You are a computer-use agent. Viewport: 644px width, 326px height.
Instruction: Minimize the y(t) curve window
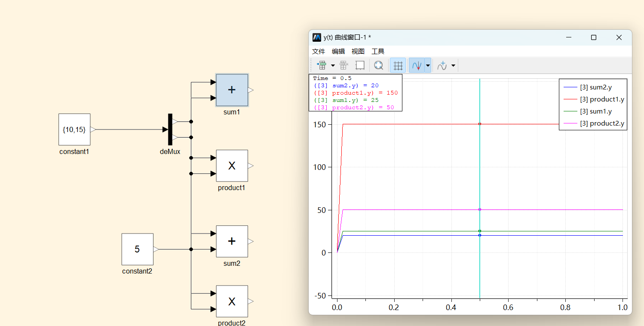point(569,37)
